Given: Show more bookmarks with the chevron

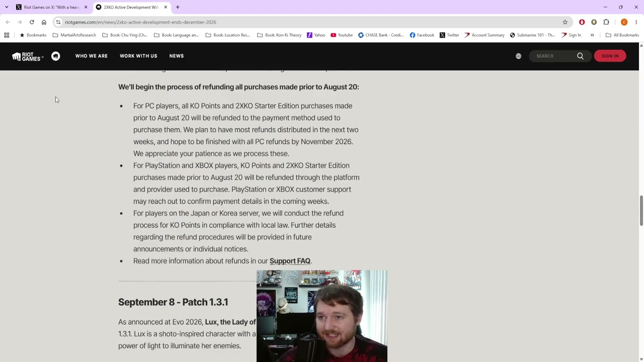Looking at the screenshot, I should (592, 35).
